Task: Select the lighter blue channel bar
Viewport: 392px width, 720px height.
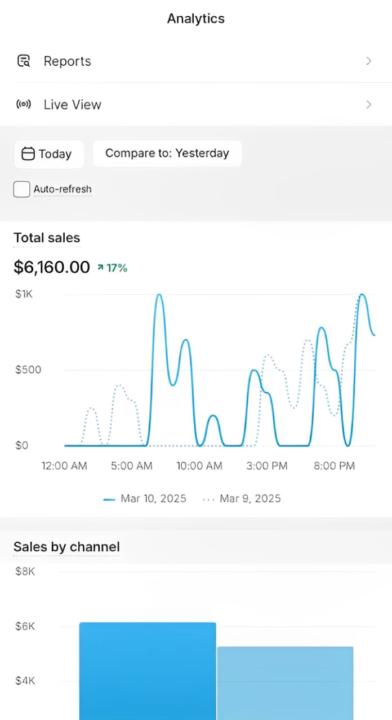Action: (x=285, y=683)
